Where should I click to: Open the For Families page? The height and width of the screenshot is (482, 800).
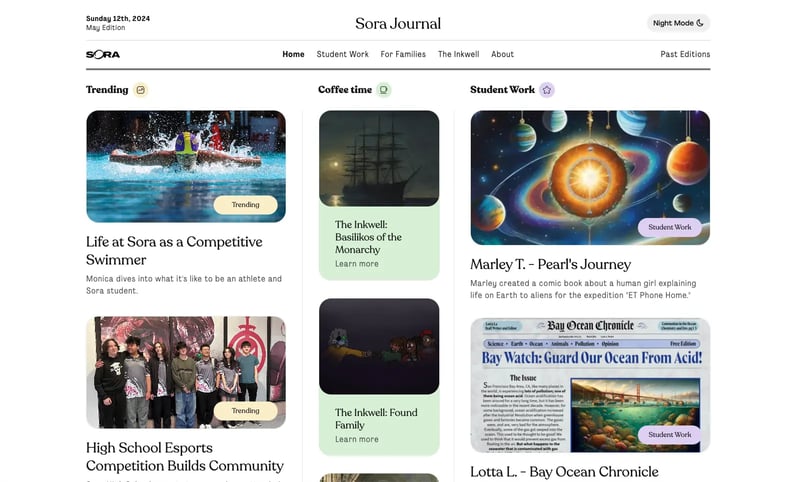pos(403,54)
